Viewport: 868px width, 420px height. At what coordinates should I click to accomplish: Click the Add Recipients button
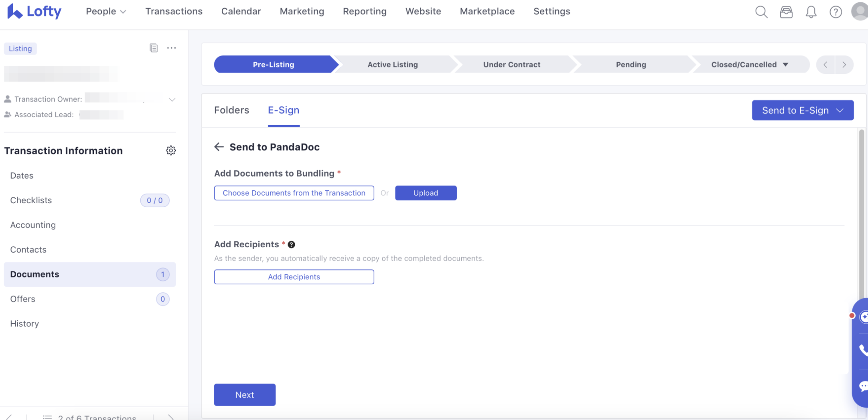[x=294, y=277]
